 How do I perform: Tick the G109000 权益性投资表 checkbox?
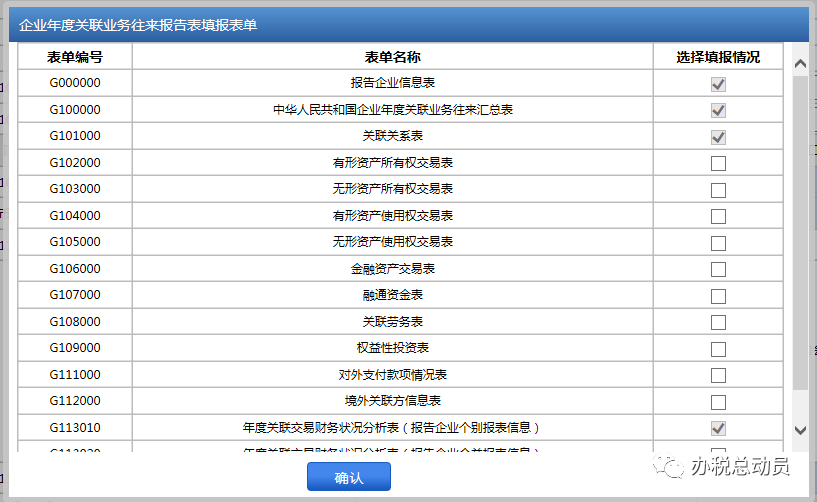point(718,349)
